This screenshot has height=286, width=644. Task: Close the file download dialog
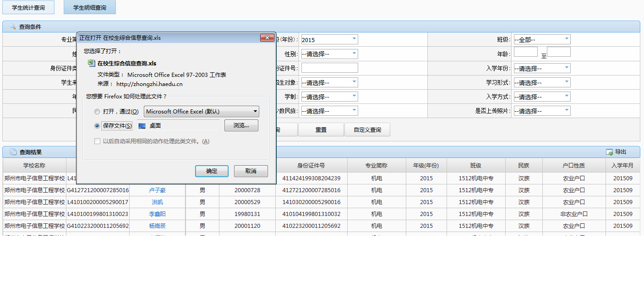267,38
